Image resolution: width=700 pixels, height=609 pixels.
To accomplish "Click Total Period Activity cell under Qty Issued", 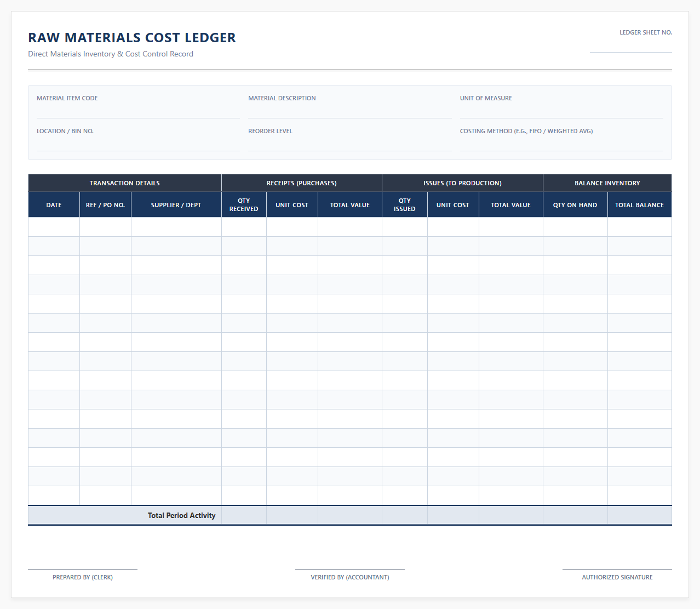I will coord(405,515).
